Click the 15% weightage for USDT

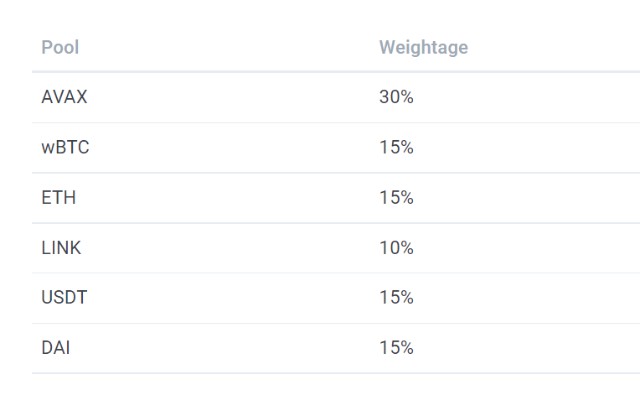pos(396,297)
